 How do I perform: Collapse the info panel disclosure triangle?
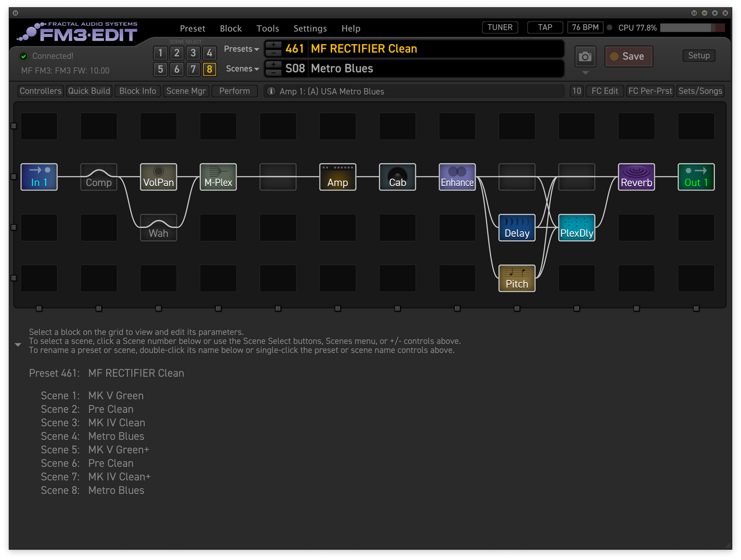click(x=18, y=345)
